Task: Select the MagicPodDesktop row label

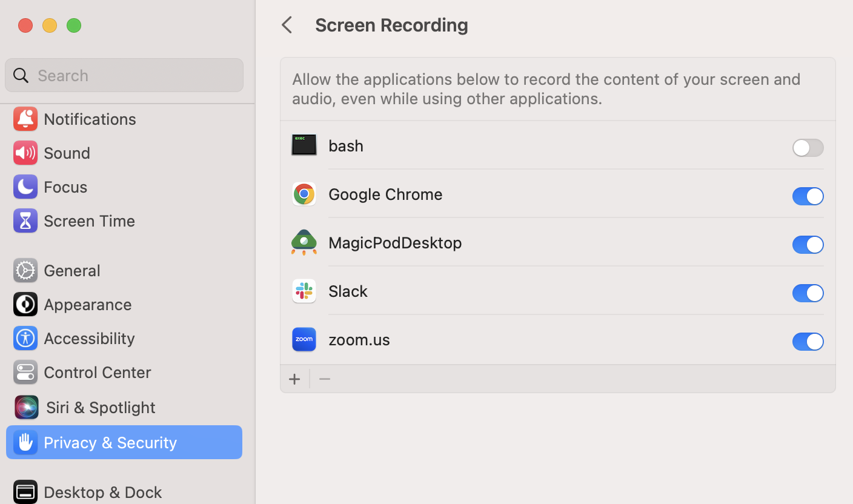Action: 395,243
